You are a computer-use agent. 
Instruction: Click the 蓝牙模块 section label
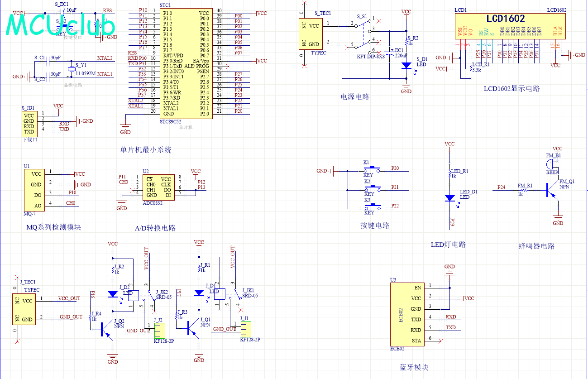coord(414,367)
